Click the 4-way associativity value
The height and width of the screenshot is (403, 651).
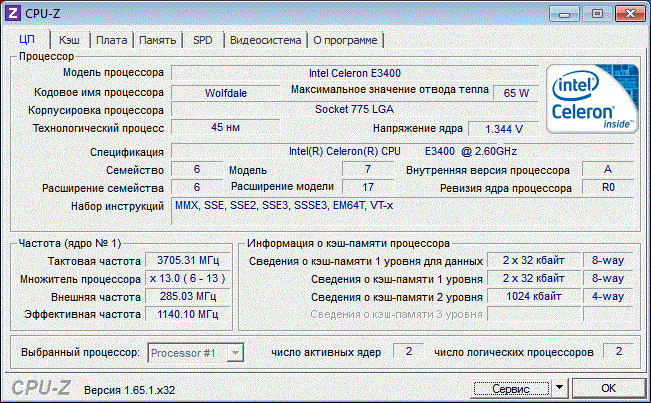pyautogui.click(x=608, y=296)
